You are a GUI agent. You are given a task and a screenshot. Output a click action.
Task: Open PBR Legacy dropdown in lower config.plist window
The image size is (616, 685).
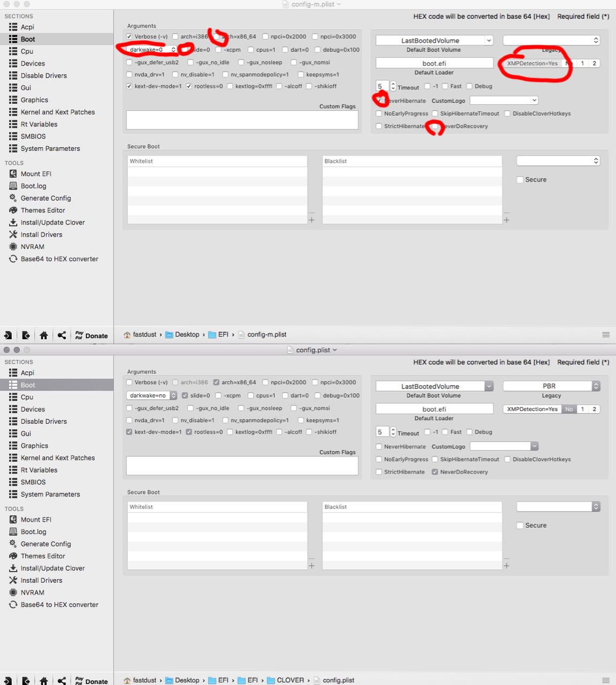click(x=551, y=386)
